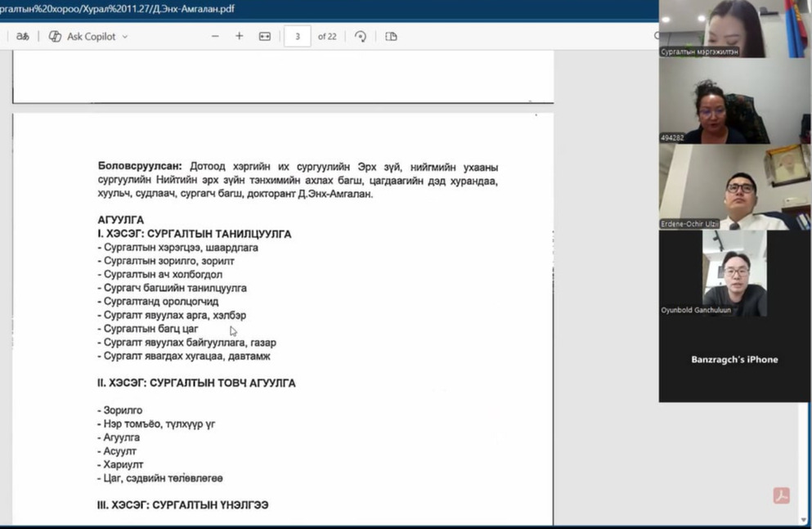Select the top participant video tile
The height and width of the screenshot is (529, 812).
coord(711,29)
